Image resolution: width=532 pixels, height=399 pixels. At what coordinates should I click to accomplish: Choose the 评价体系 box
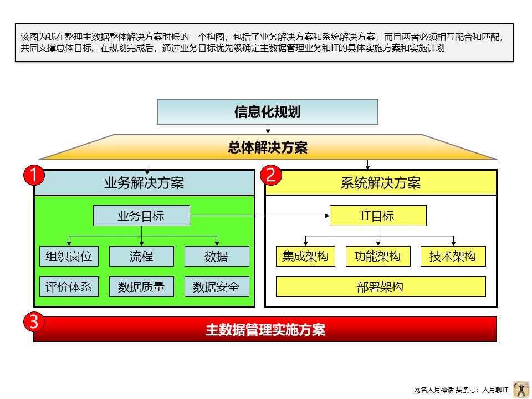pos(69,287)
